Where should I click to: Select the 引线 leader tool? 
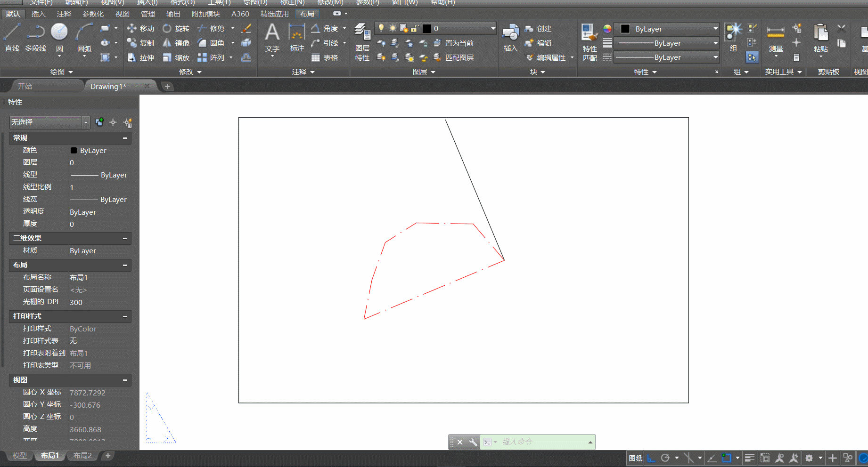pos(325,43)
